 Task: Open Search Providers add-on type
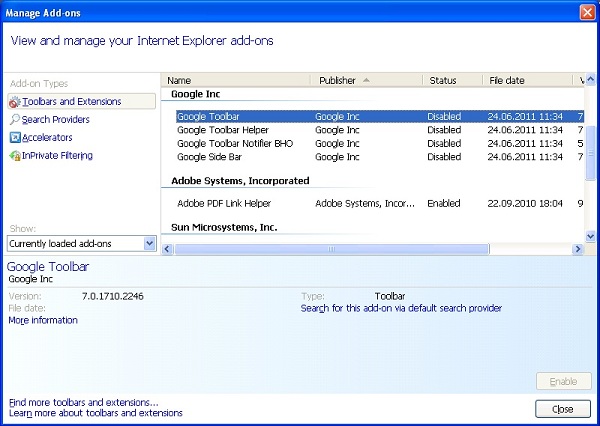click(55, 119)
